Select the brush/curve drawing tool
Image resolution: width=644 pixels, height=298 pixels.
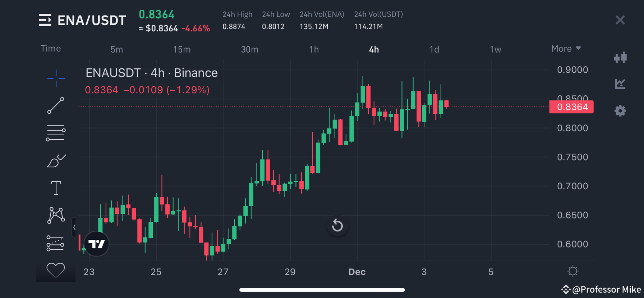tap(56, 161)
